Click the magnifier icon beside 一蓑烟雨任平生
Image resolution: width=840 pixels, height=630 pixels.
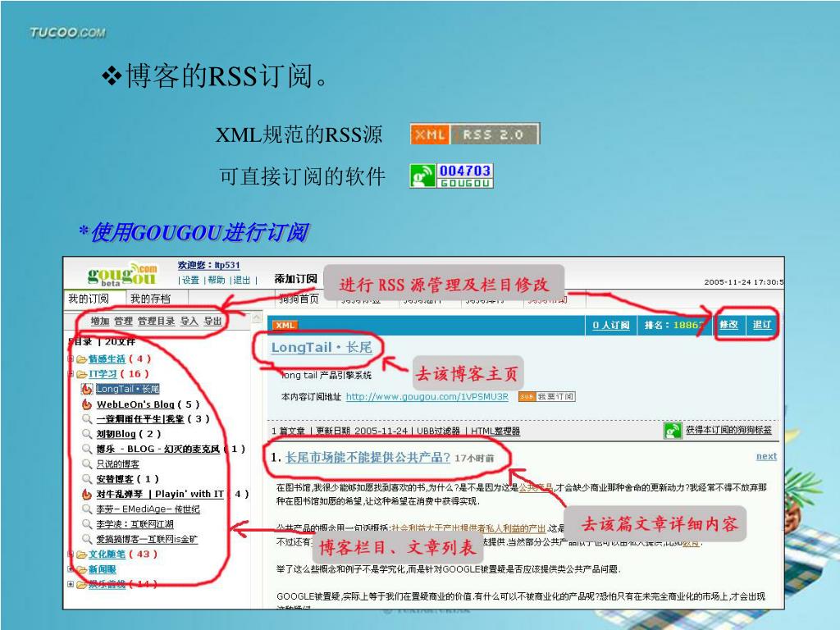(87, 419)
